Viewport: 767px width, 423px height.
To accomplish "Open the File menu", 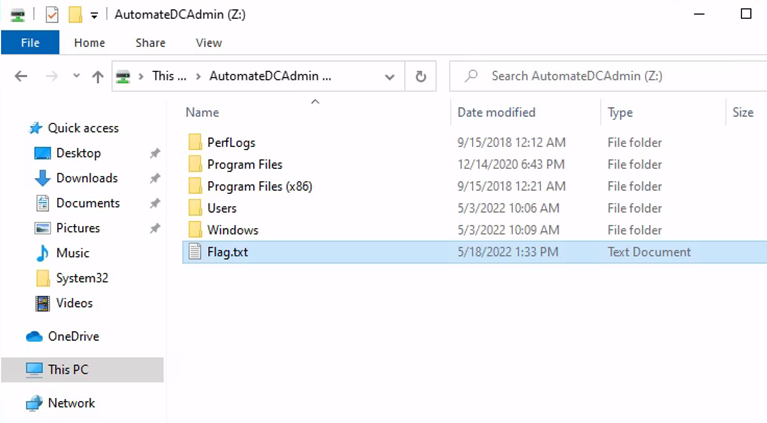I will [x=30, y=43].
